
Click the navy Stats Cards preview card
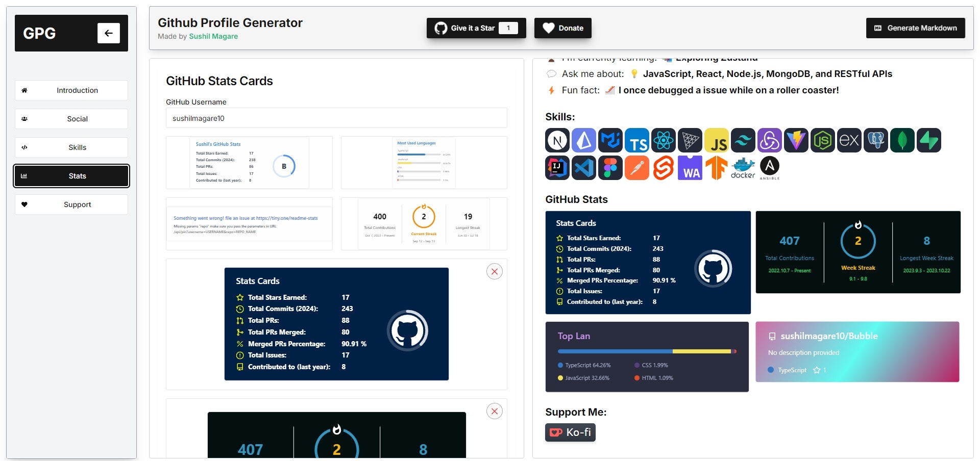tap(648, 262)
